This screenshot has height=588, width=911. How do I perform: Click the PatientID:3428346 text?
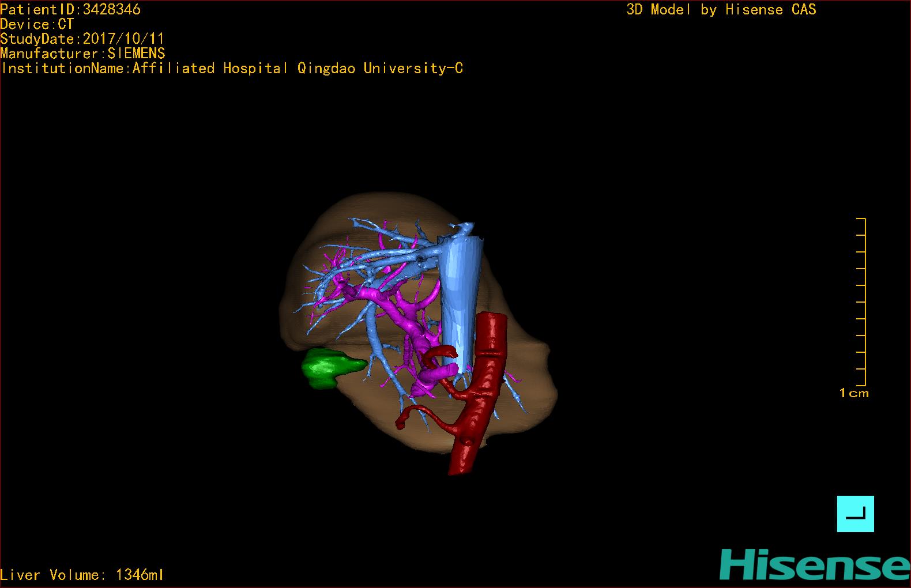(x=70, y=9)
